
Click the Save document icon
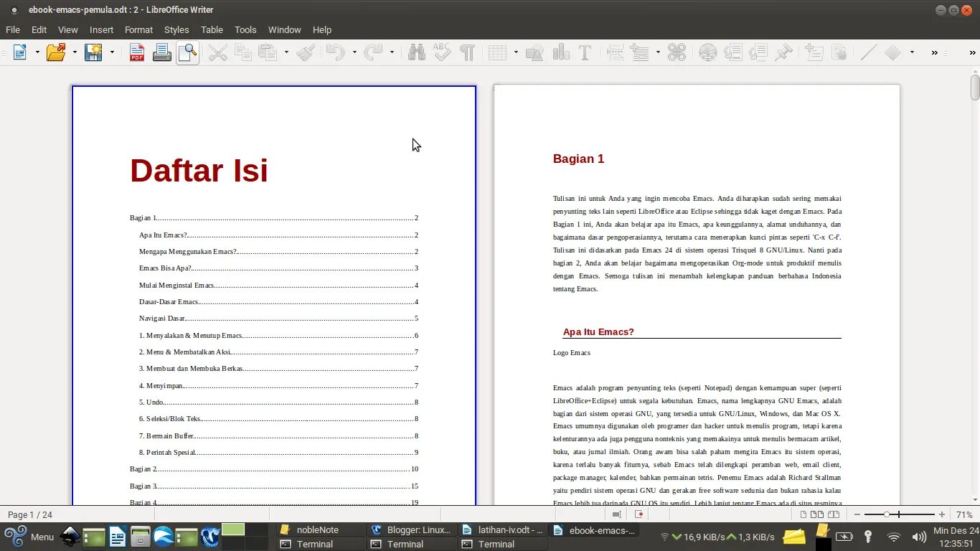(93, 52)
